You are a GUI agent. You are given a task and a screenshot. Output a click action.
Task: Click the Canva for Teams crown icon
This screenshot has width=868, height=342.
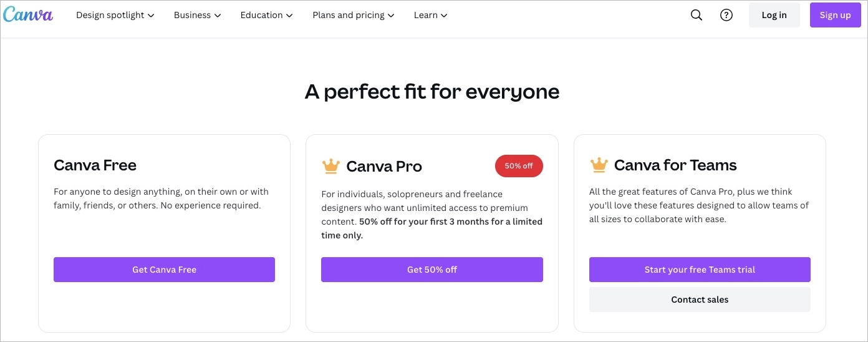599,165
